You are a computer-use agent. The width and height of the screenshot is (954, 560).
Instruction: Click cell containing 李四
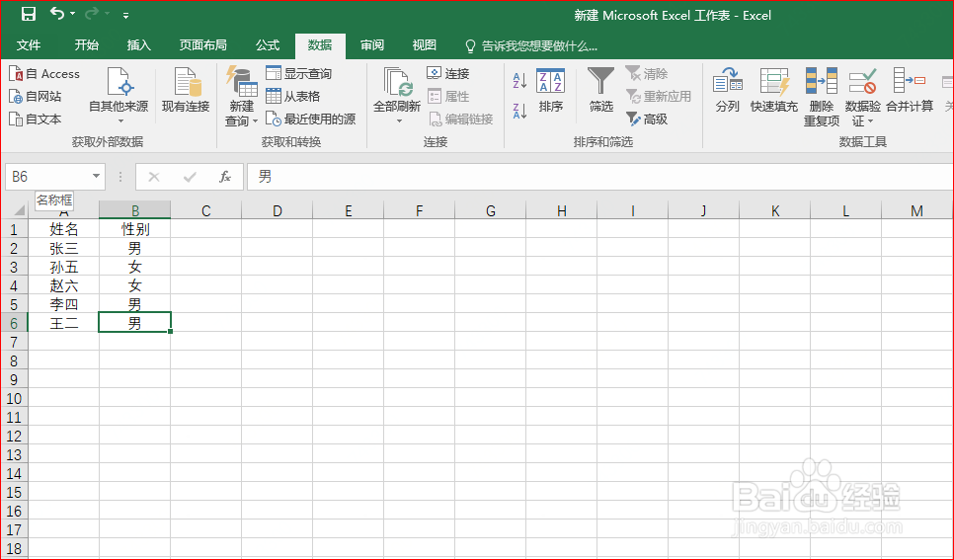[x=64, y=304]
